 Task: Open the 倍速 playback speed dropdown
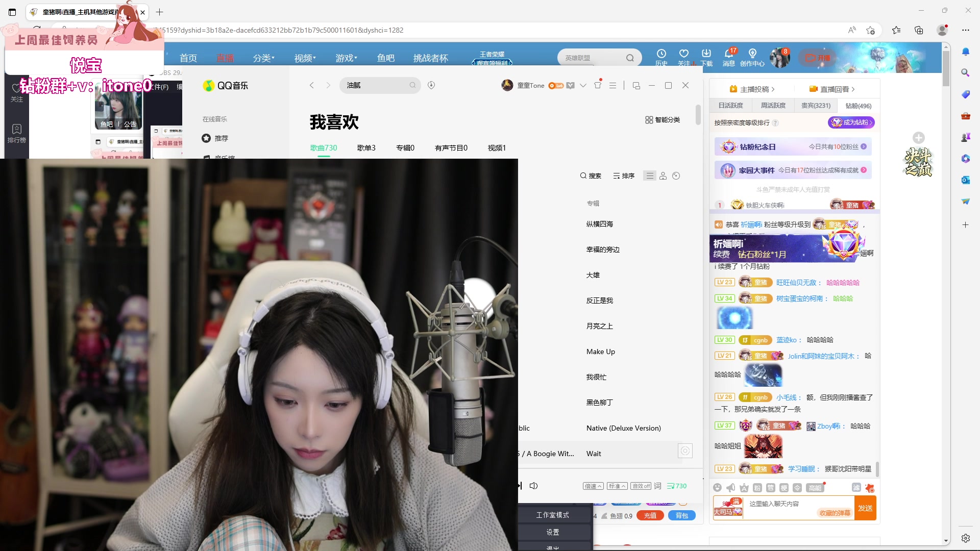point(593,486)
